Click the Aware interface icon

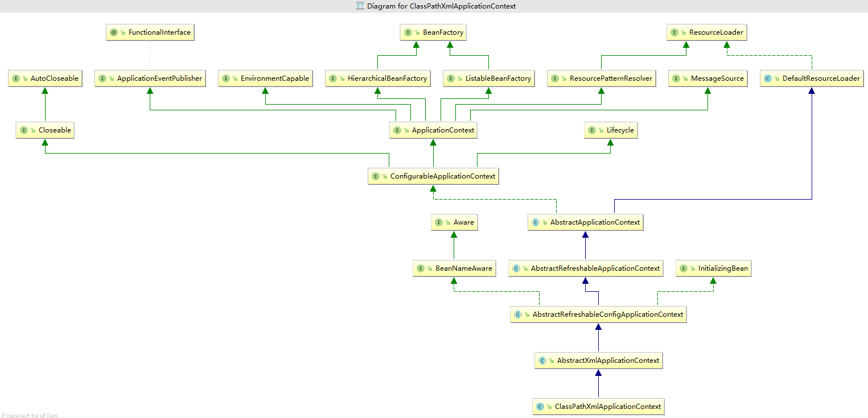(439, 222)
